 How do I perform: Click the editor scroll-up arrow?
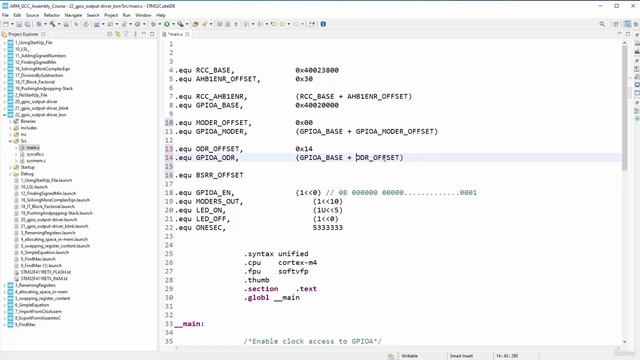[x=624, y=42]
